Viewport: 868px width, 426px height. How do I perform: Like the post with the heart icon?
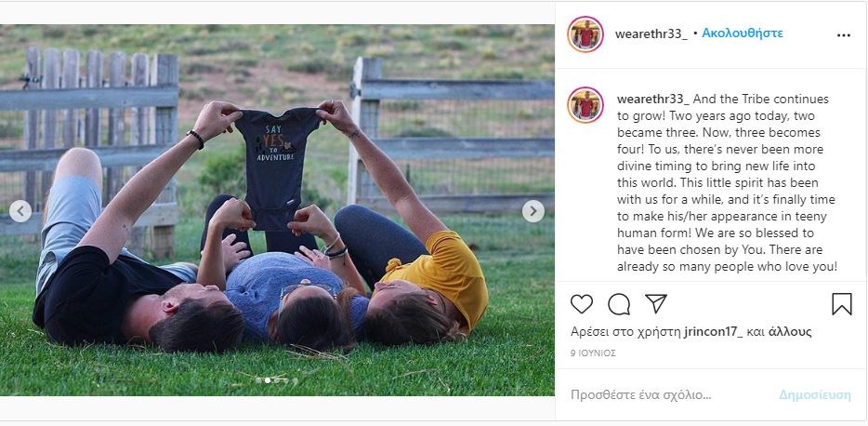[581, 304]
